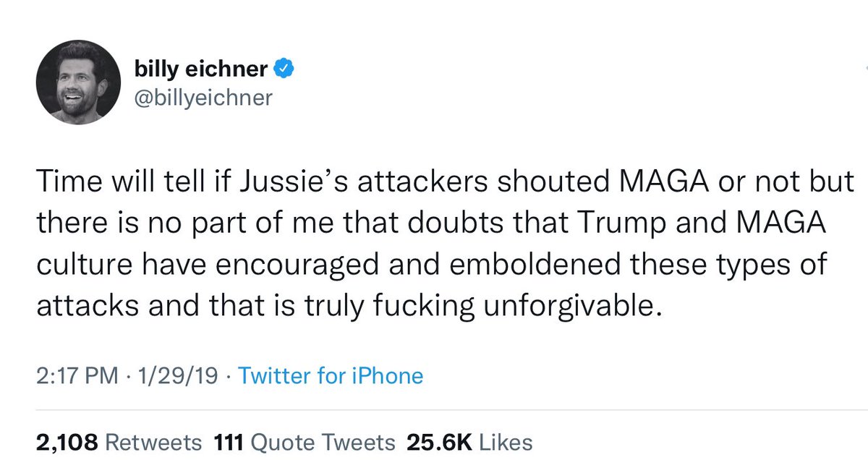Click the 111 quote tweet count
868x460 pixels.
228,442
